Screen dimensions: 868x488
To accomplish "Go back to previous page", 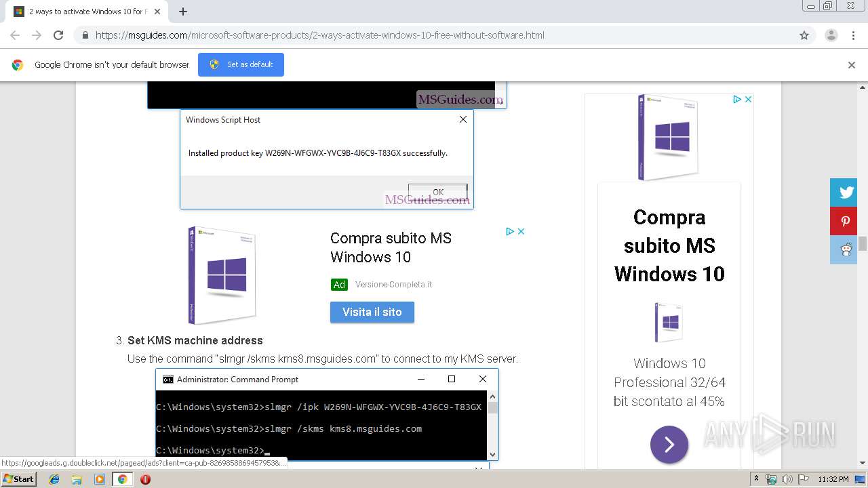I will [15, 35].
